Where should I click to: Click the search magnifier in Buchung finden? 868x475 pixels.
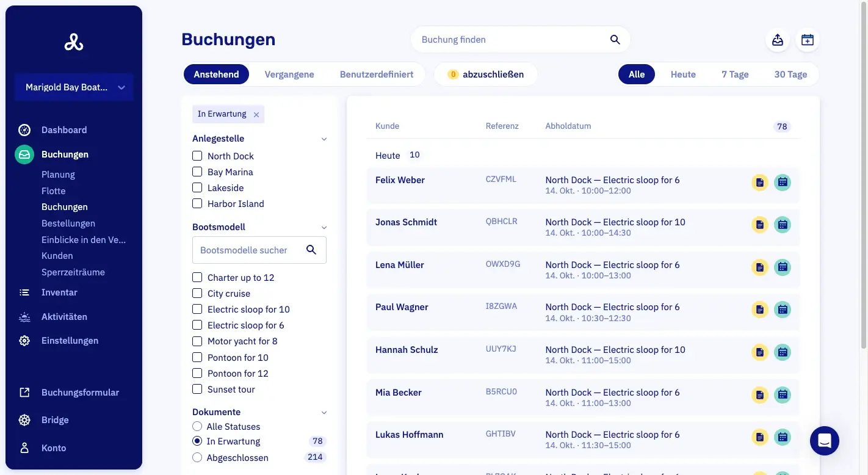(x=615, y=40)
